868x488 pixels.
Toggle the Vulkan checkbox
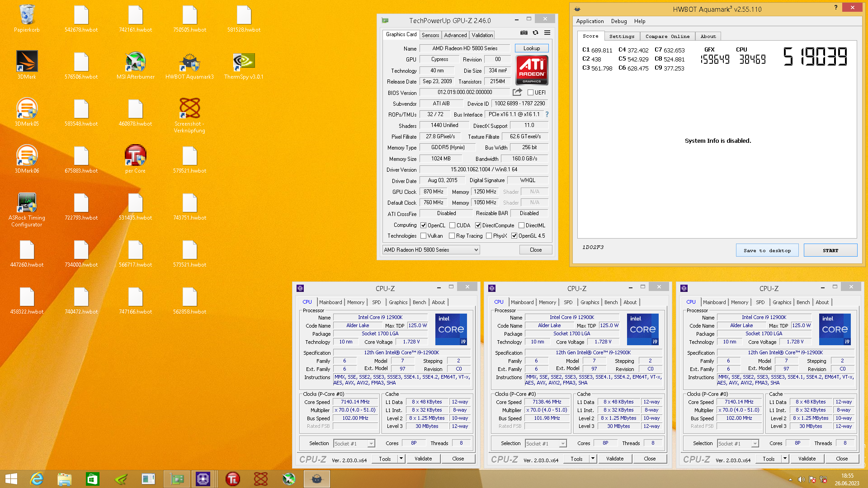click(424, 236)
